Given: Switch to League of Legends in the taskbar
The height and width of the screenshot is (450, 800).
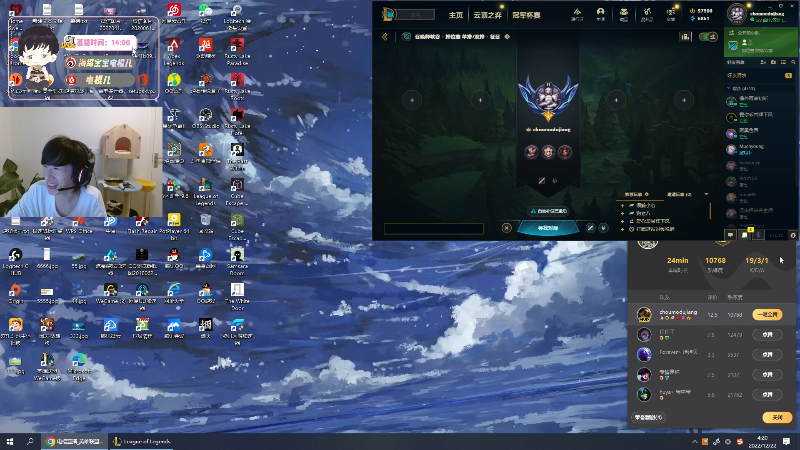Looking at the screenshot, I should pyautogui.click(x=141, y=441).
